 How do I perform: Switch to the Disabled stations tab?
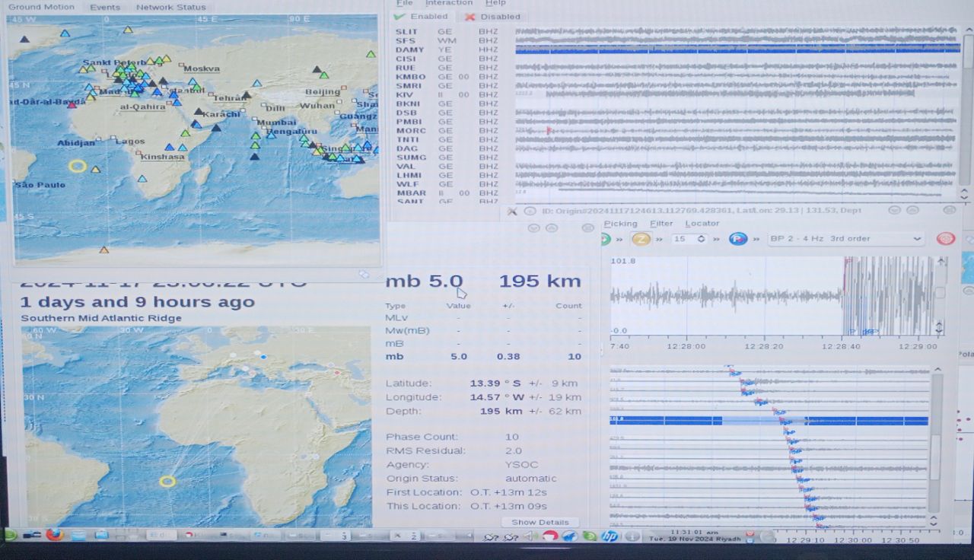pos(493,17)
